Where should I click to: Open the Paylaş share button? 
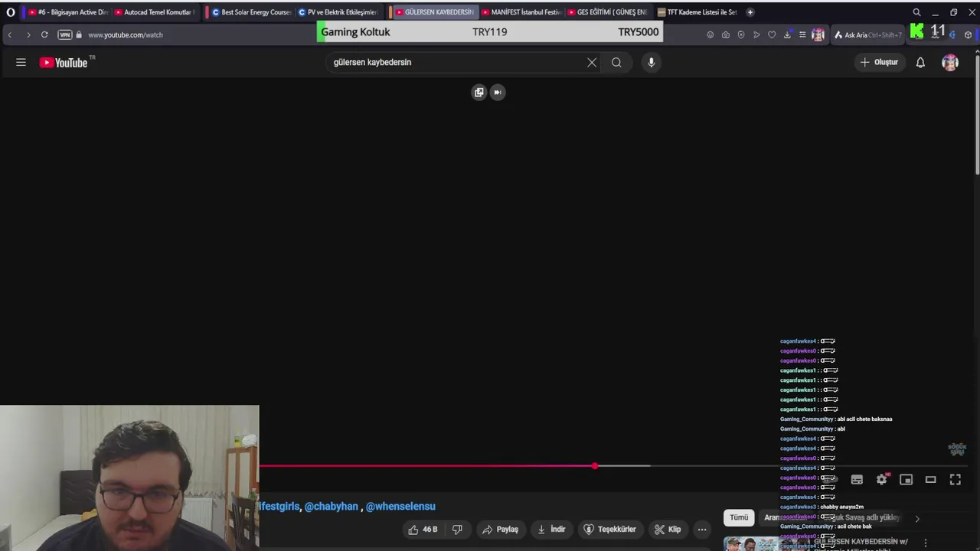click(500, 530)
